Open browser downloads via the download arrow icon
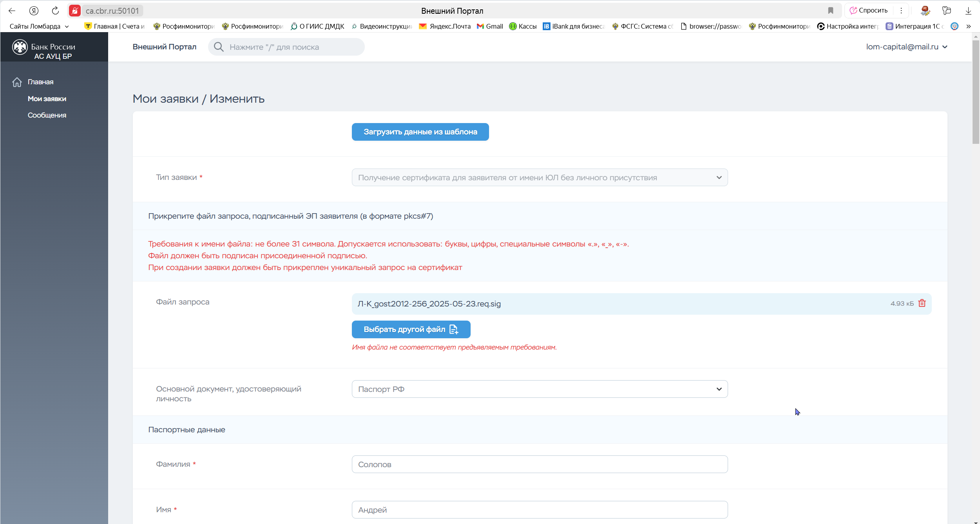 pyautogui.click(x=968, y=11)
